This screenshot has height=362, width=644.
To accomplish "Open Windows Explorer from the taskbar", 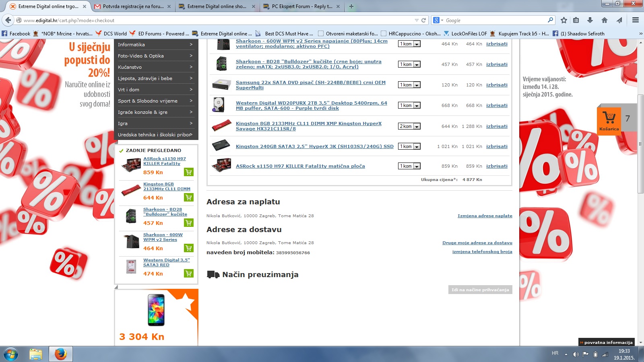I will click(x=36, y=354).
